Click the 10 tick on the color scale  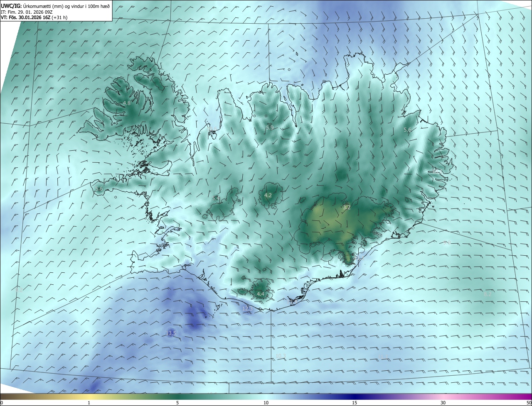point(266,403)
